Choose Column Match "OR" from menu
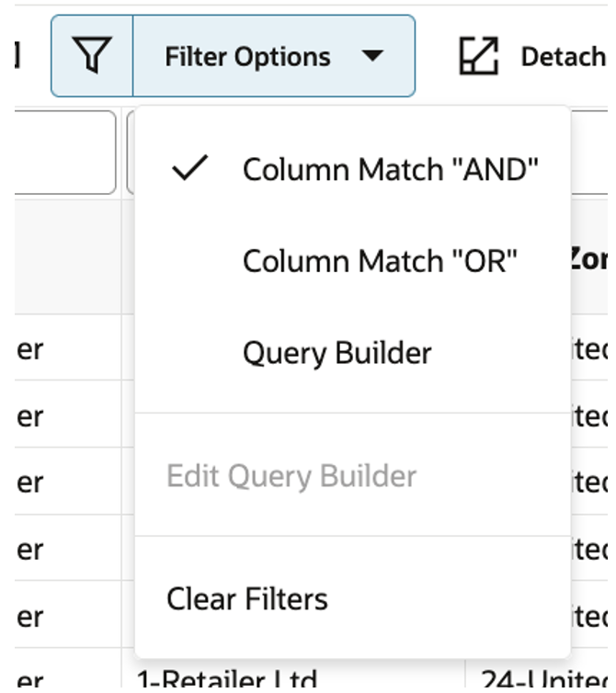 point(380,262)
